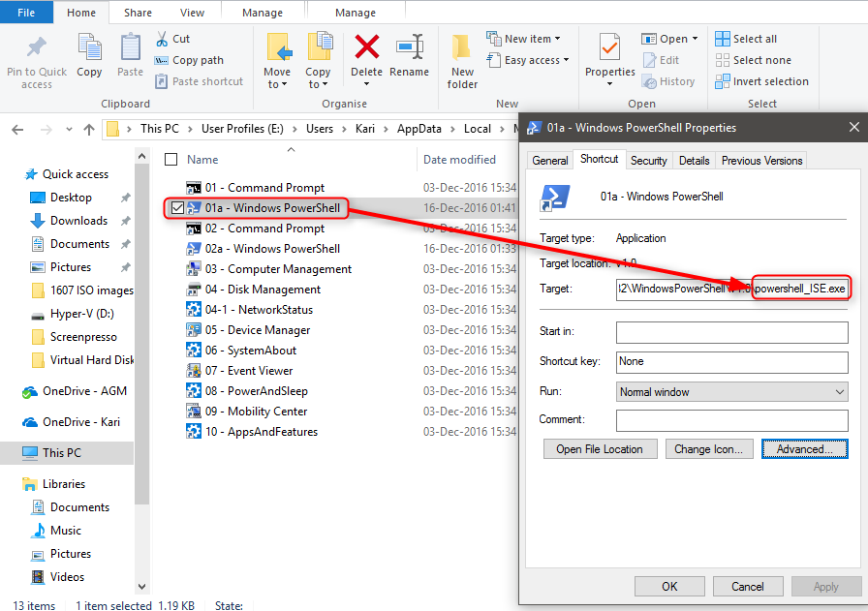Open the Run Normal window combo box
The height and width of the screenshot is (611, 868).
click(x=731, y=392)
